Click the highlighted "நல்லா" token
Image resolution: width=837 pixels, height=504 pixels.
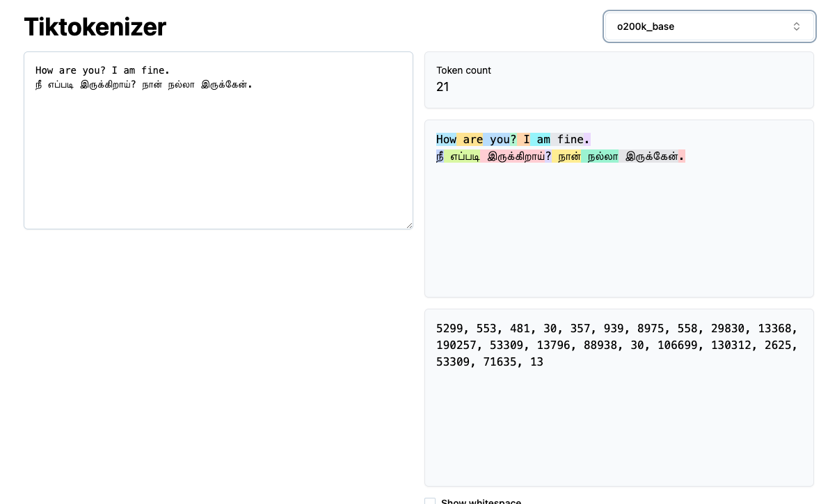tap(600, 156)
